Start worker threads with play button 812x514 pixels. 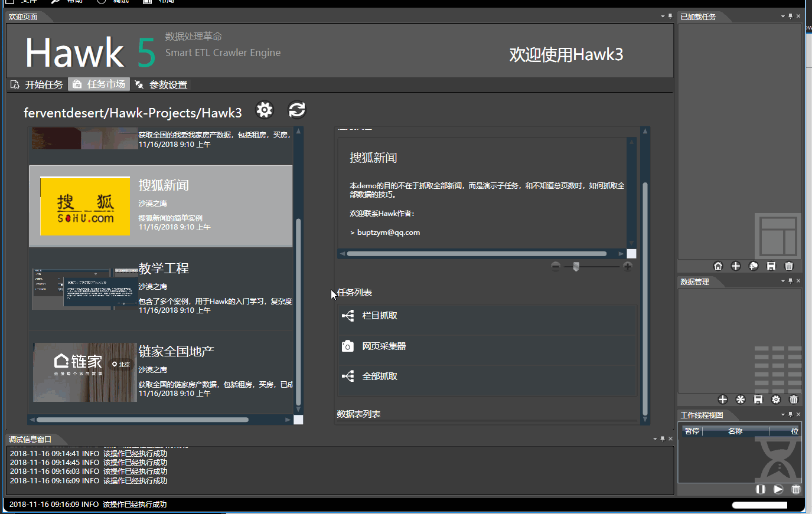click(778, 489)
